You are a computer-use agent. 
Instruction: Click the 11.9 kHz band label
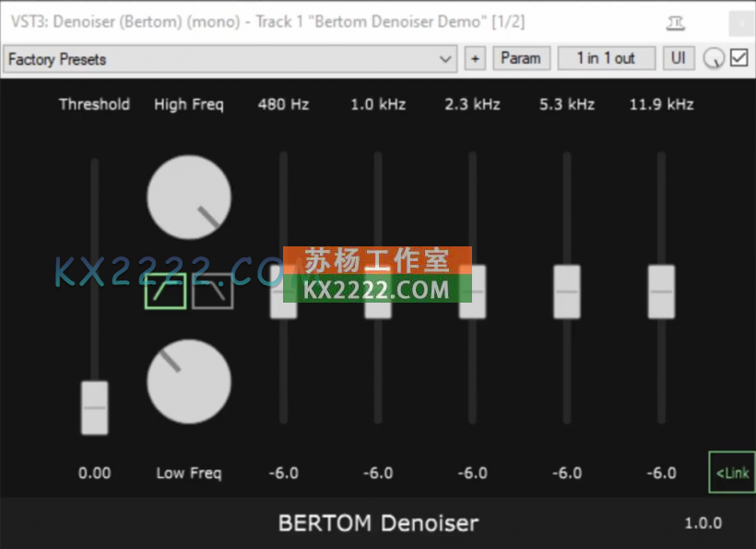pyautogui.click(x=662, y=104)
